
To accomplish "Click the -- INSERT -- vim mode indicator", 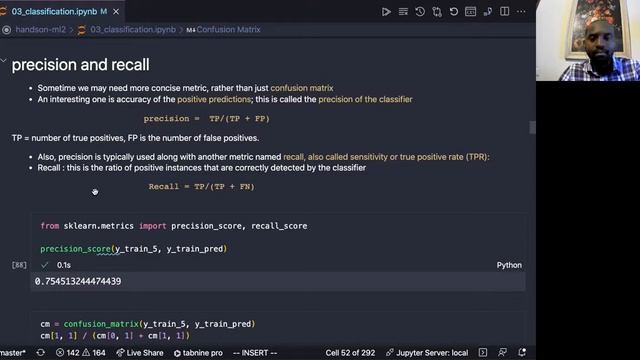I will (255, 353).
